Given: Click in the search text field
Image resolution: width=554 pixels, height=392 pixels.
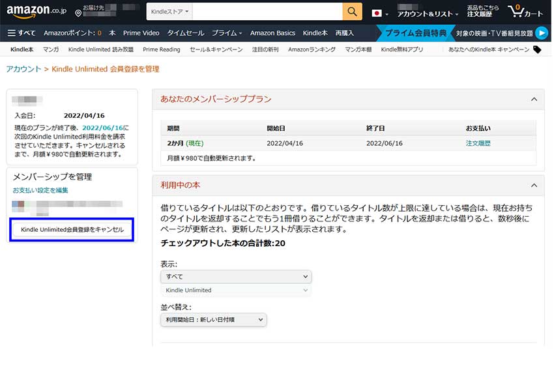Looking at the screenshot, I should tap(267, 12).
